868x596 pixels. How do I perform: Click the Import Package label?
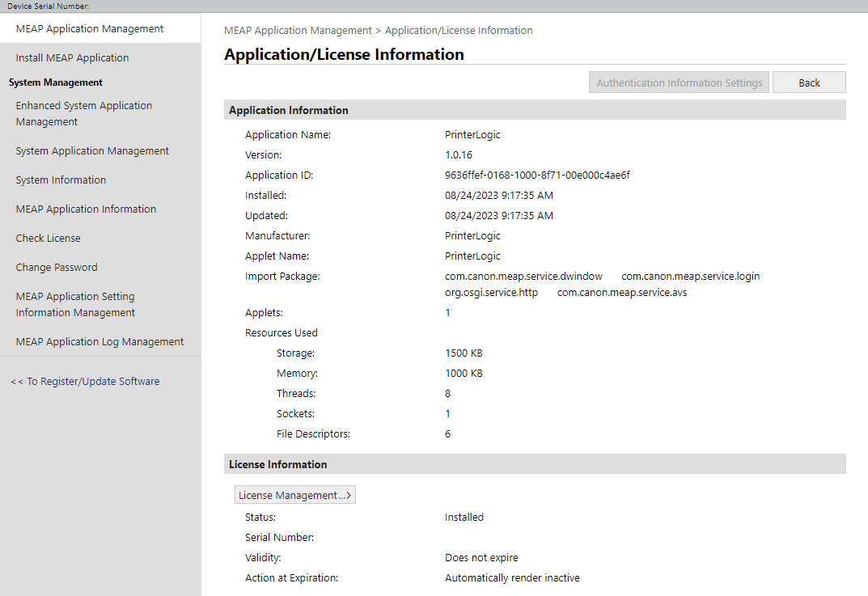[282, 276]
